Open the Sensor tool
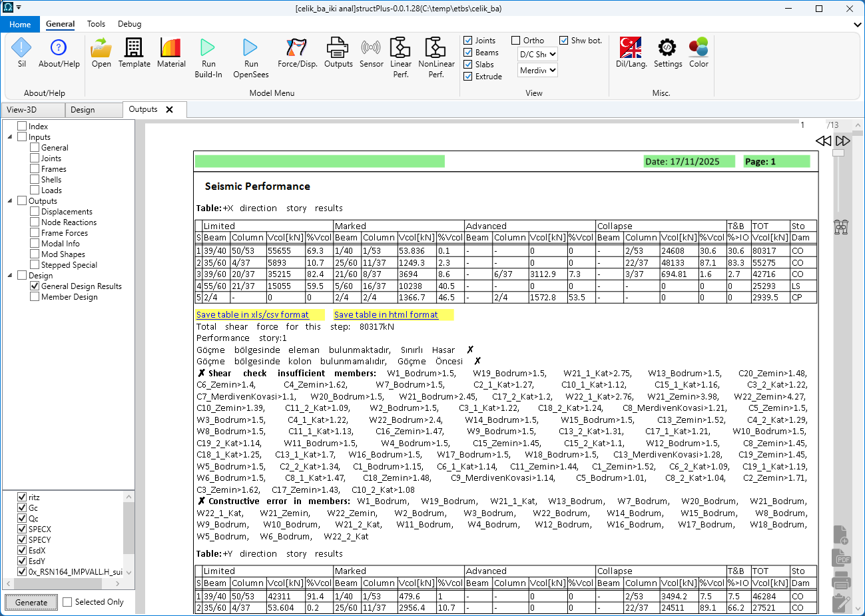865x616 pixels. tap(371, 48)
